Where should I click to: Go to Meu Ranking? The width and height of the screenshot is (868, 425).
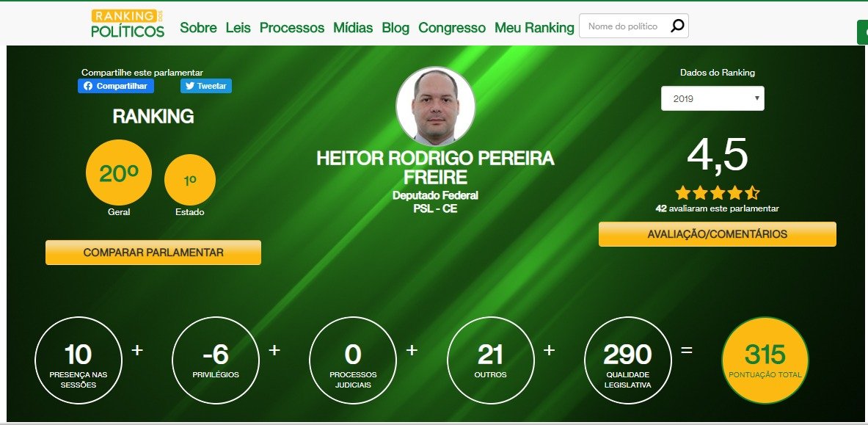(x=534, y=28)
